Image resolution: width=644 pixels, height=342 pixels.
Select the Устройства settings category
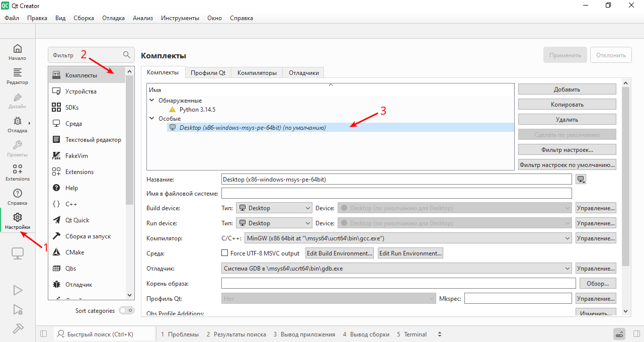click(87, 92)
